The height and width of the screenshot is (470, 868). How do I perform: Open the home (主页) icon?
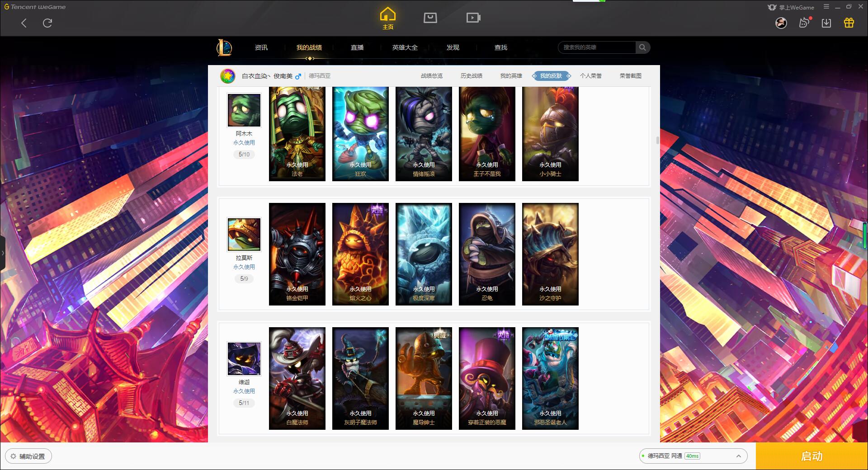[387, 19]
